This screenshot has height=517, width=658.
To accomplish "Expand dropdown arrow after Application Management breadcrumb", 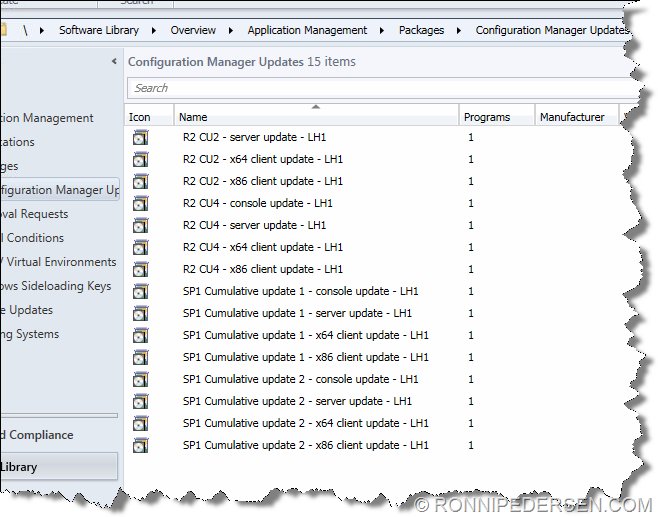I will click(382, 31).
